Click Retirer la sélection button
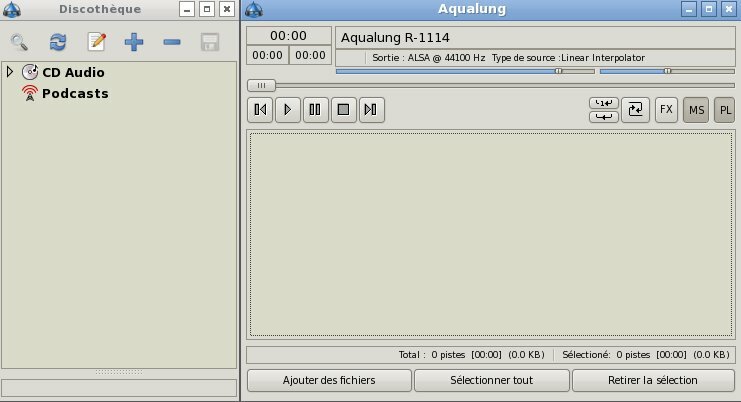Image resolution: width=741 pixels, height=402 pixels. pyautogui.click(x=653, y=380)
